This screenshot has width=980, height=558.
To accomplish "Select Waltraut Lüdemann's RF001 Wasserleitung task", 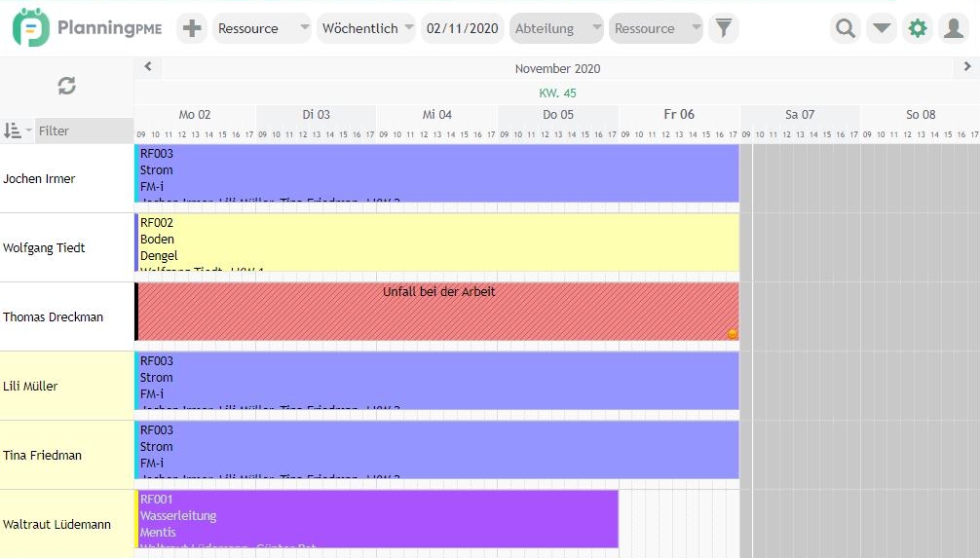I will pos(376,518).
